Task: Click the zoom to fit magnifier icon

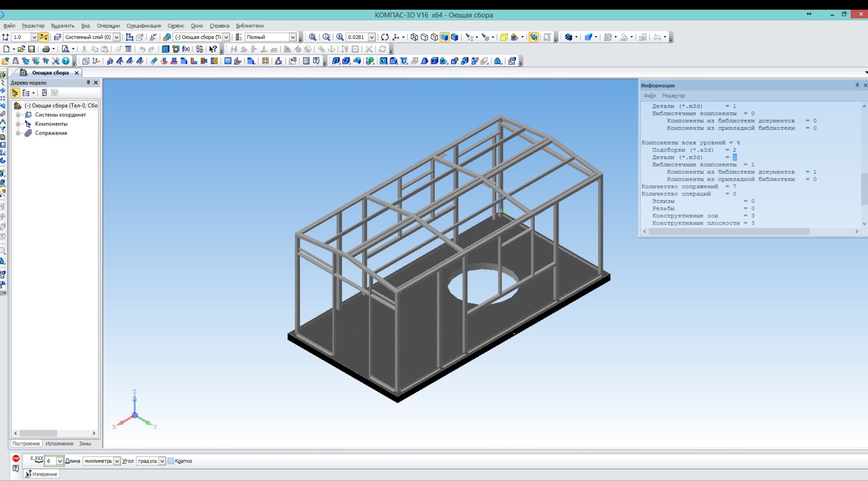Action: coord(313,37)
